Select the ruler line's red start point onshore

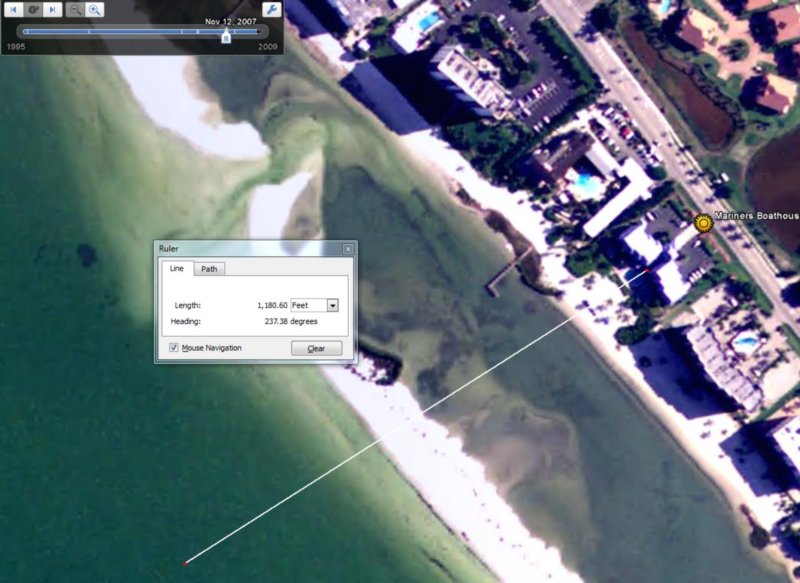coord(648,270)
